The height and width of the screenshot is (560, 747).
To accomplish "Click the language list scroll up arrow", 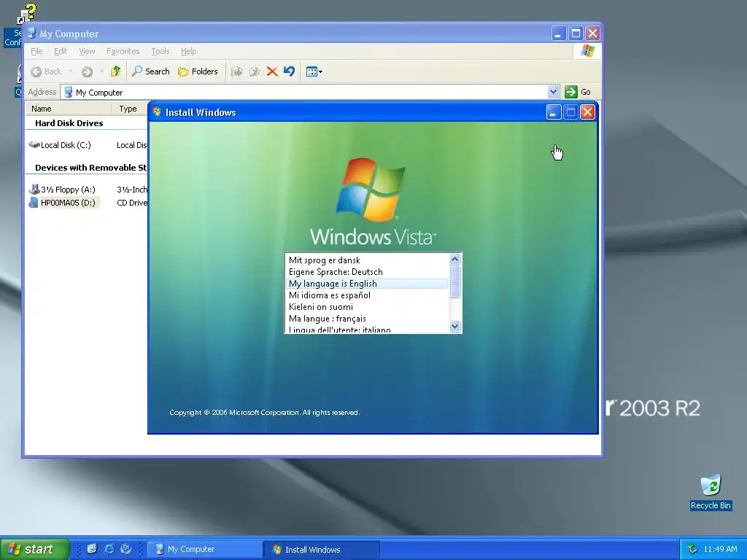I will click(454, 260).
